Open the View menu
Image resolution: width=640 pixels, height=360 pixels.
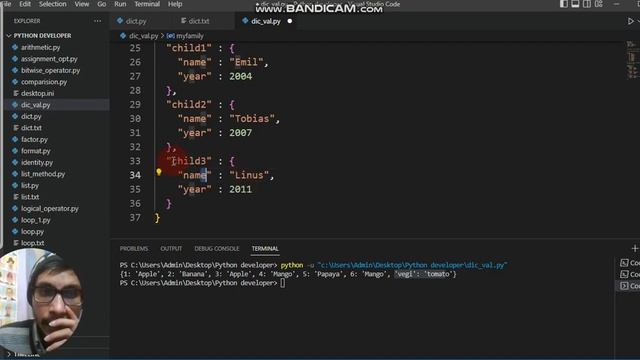pyautogui.click(x=82, y=4)
